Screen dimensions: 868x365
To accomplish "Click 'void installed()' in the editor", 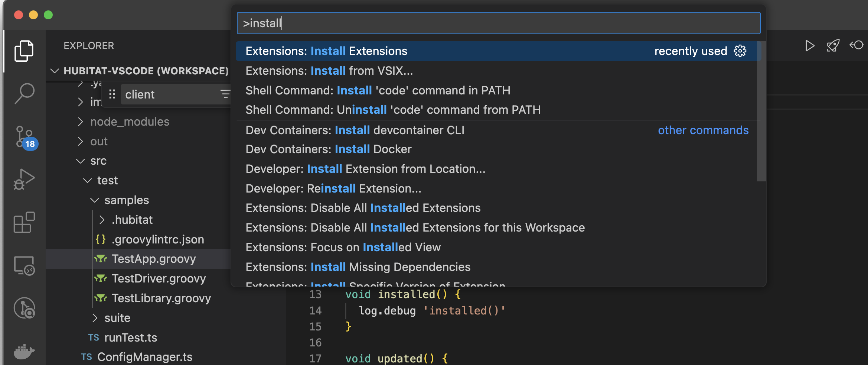I will pyautogui.click(x=396, y=294).
